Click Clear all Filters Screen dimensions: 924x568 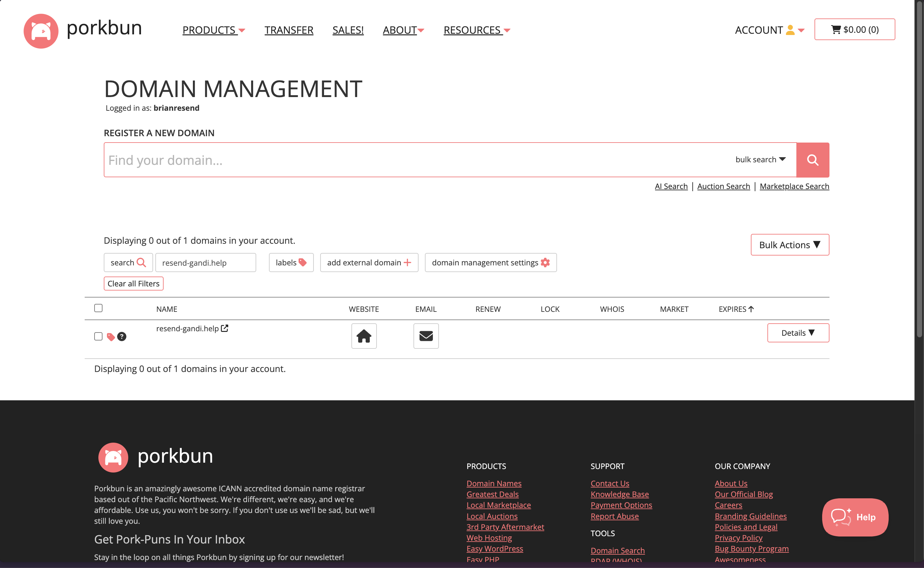(x=133, y=284)
